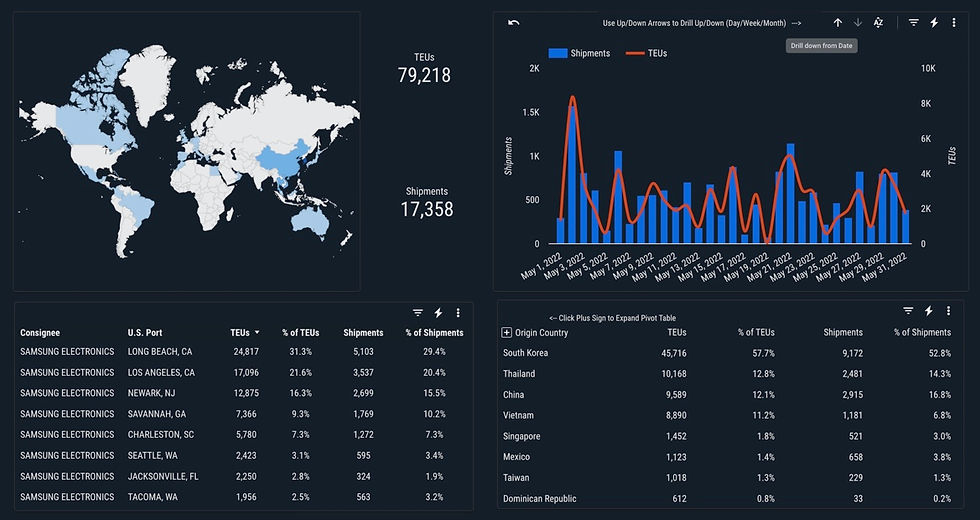Click the Mexico row label
This screenshot has height=520, width=980.
516,457
